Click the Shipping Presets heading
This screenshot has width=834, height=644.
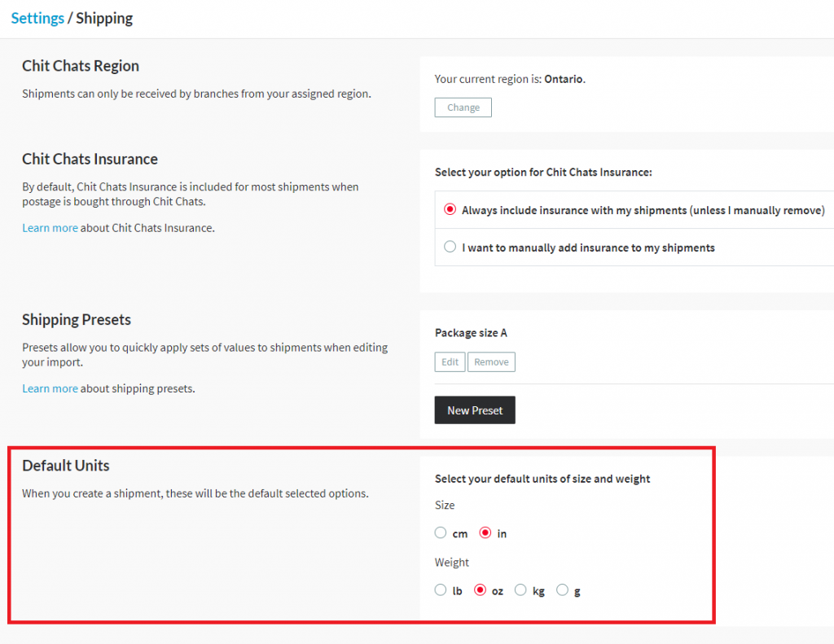point(77,320)
